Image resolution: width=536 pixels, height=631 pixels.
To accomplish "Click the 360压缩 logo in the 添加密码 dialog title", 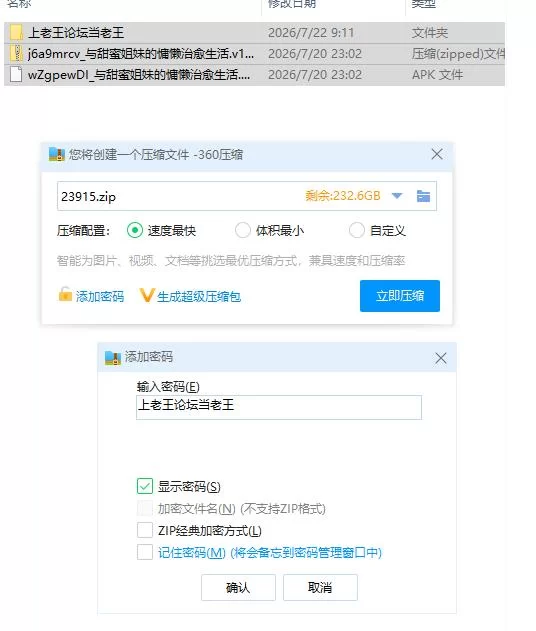I will coord(113,357).
